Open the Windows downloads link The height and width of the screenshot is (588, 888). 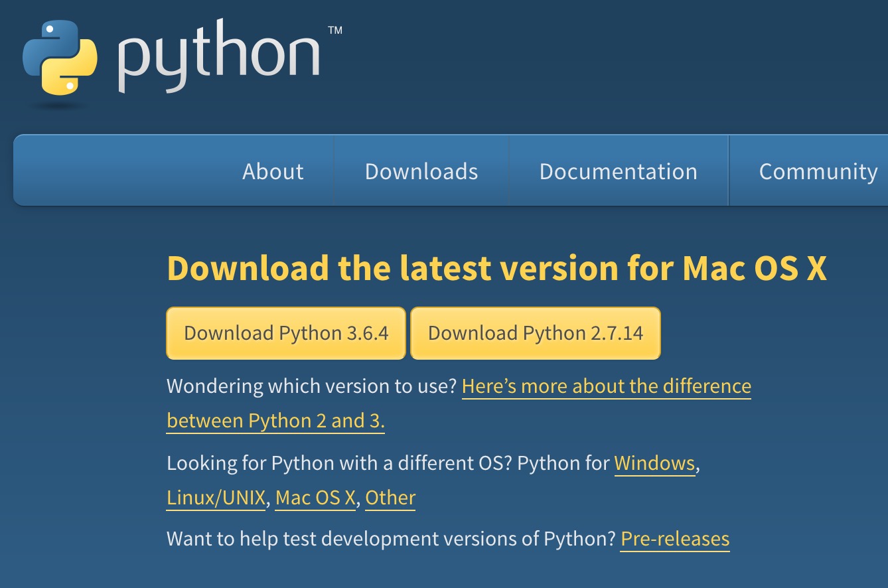[654, 463]
